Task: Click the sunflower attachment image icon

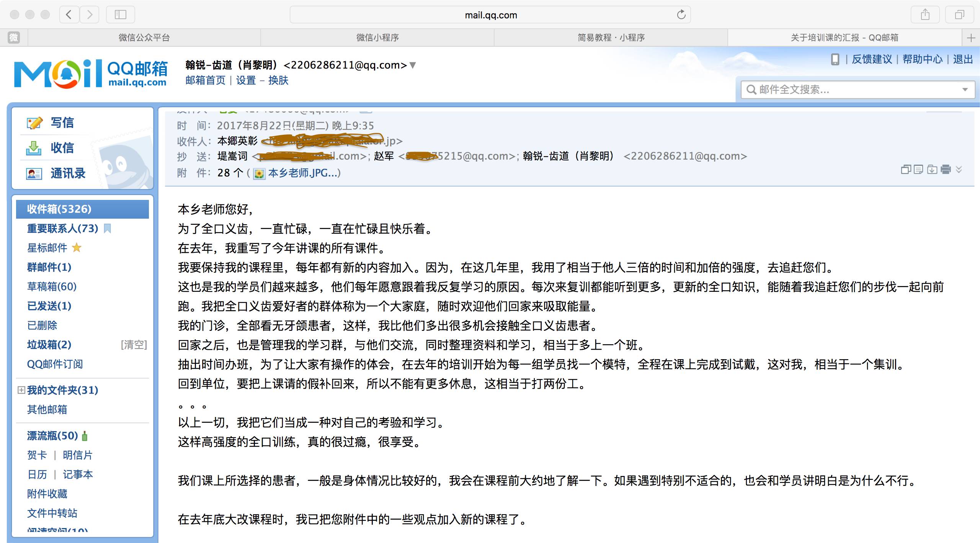Action: (x=259, y=173)
